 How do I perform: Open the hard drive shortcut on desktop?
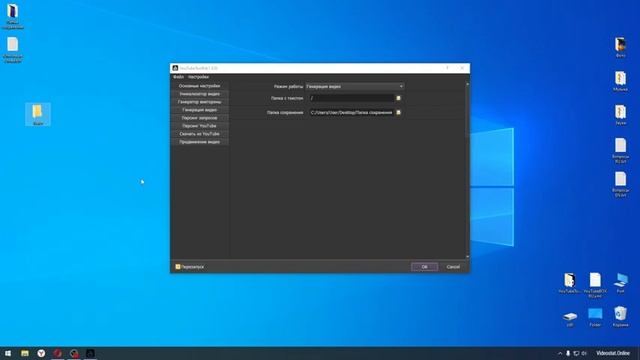pyautogui.click(x=570, y=319)
